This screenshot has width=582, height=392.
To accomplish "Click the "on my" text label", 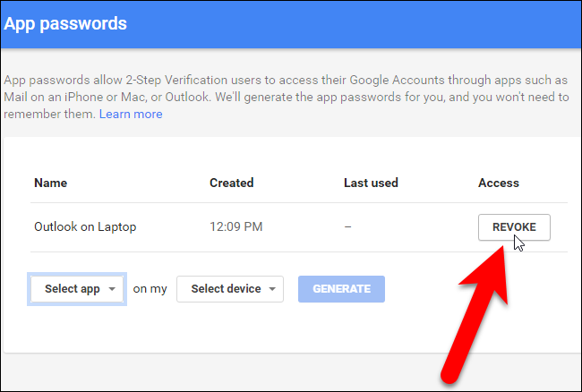I will click(x=150, y=289).
